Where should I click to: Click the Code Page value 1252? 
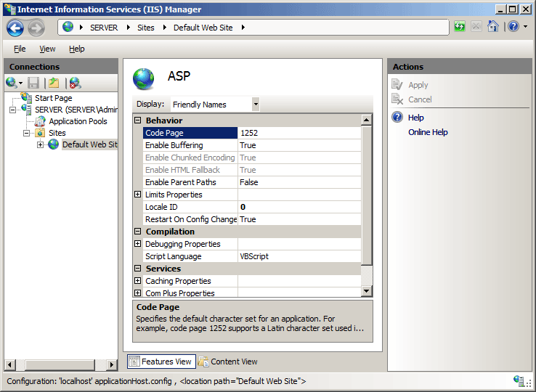point(299,133)
